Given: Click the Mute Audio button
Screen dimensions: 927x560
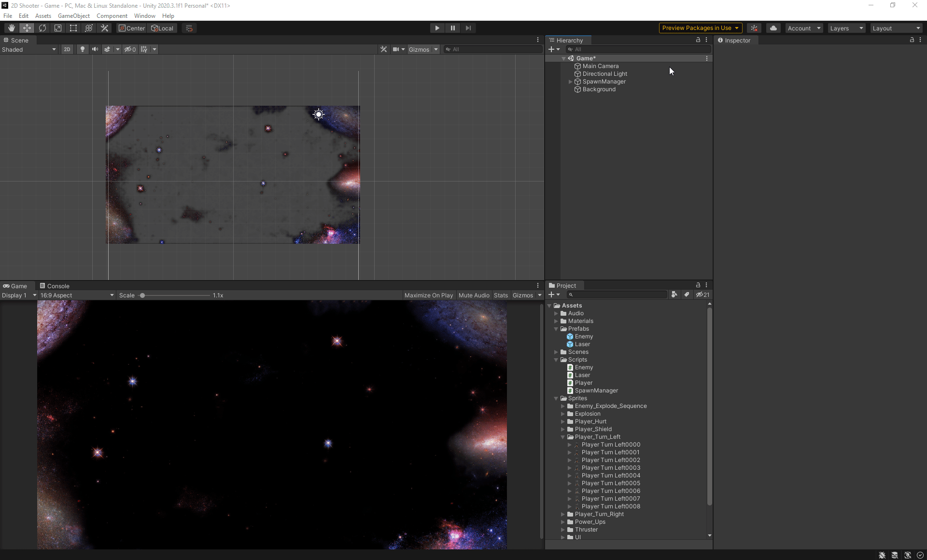Looking at the screenshot, I should click(474, 295).
